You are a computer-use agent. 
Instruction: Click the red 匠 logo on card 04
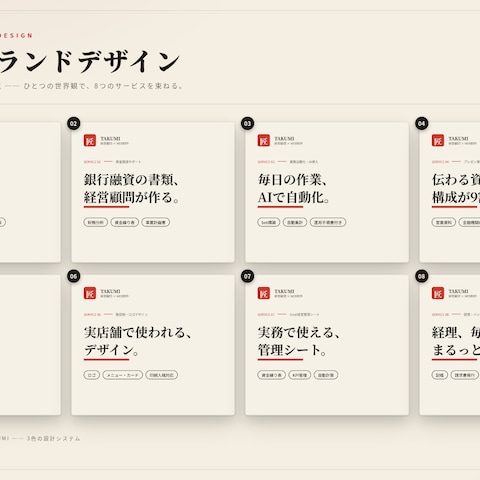click(x=438, y=140)
